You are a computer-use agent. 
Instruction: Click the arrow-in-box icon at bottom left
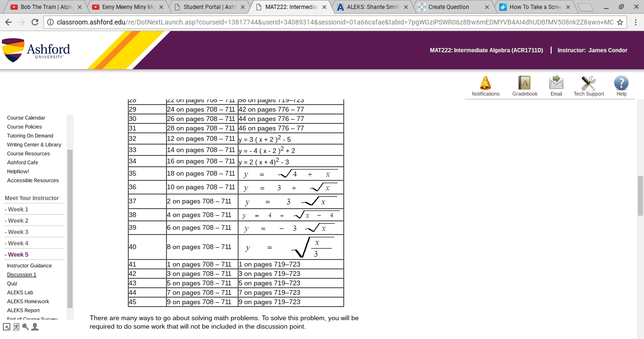(7, 327)
